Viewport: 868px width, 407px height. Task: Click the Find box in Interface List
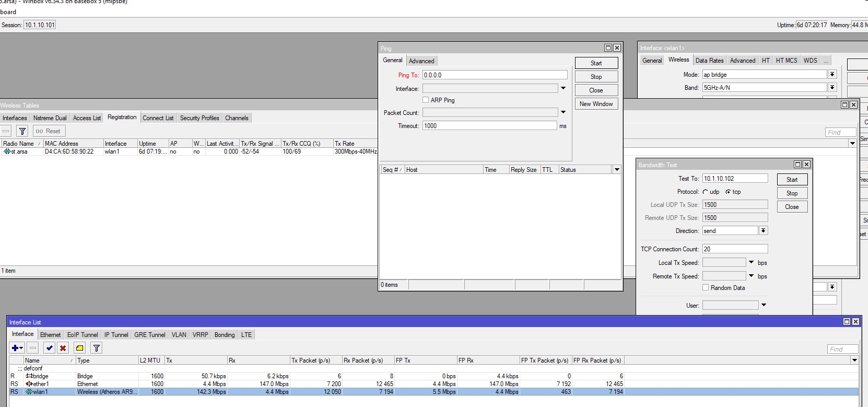click(842, 349)
